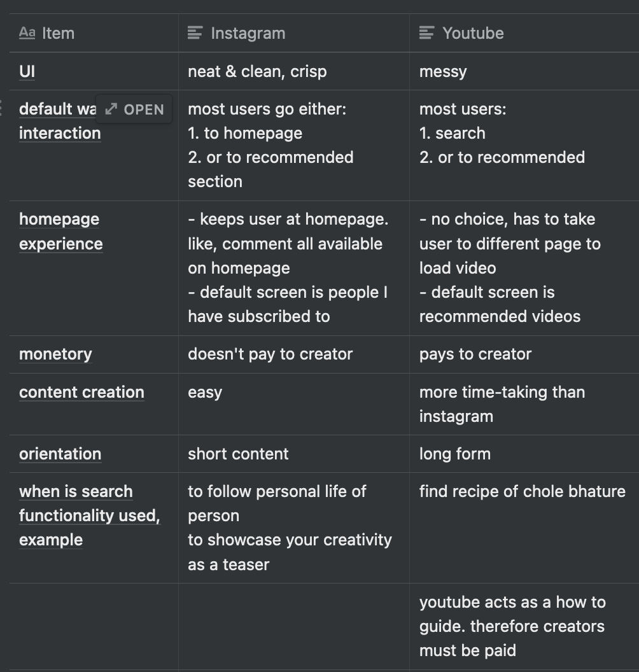
Task: Open the default way of interaction row
Action: coord(134,109)
